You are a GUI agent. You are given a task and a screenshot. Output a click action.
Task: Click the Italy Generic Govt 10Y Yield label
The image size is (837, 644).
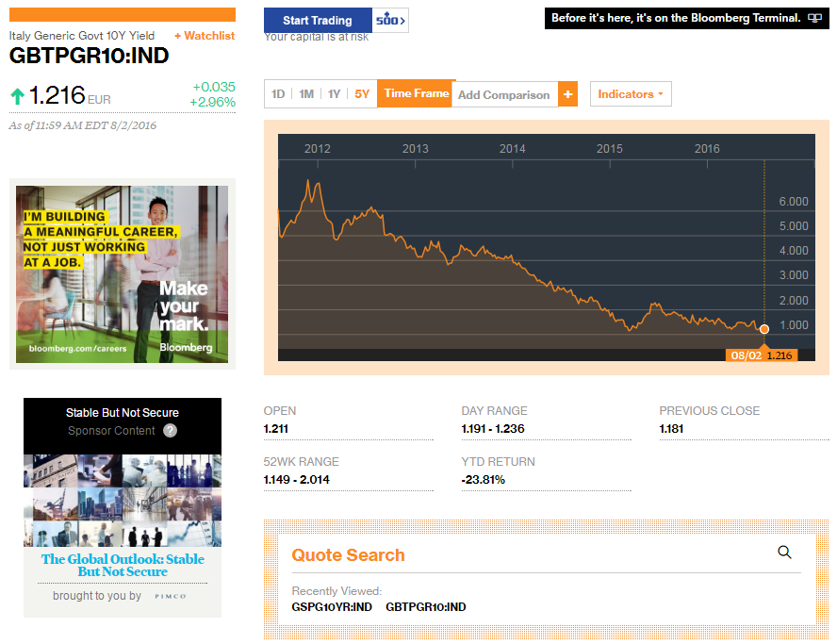[82, 36]
